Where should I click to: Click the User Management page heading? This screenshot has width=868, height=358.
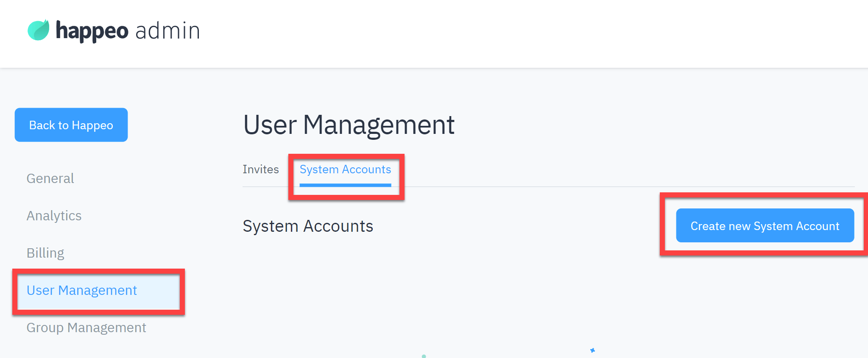click(349, 125)
